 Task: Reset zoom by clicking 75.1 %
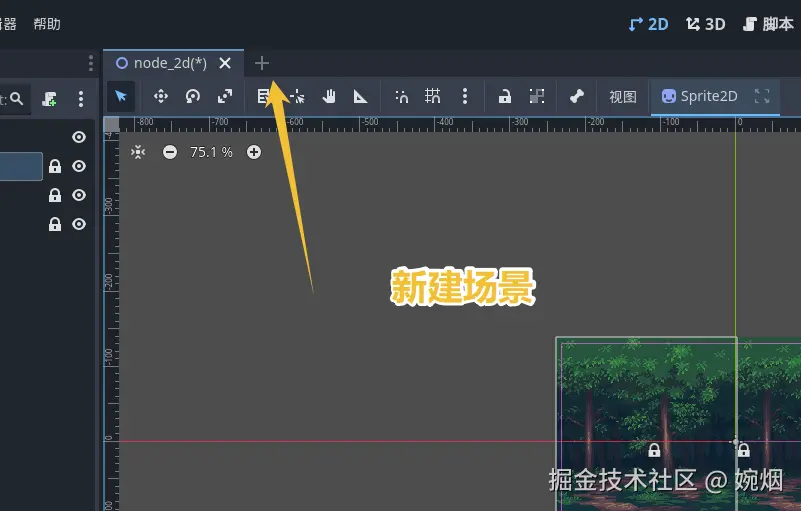(211, 152)
